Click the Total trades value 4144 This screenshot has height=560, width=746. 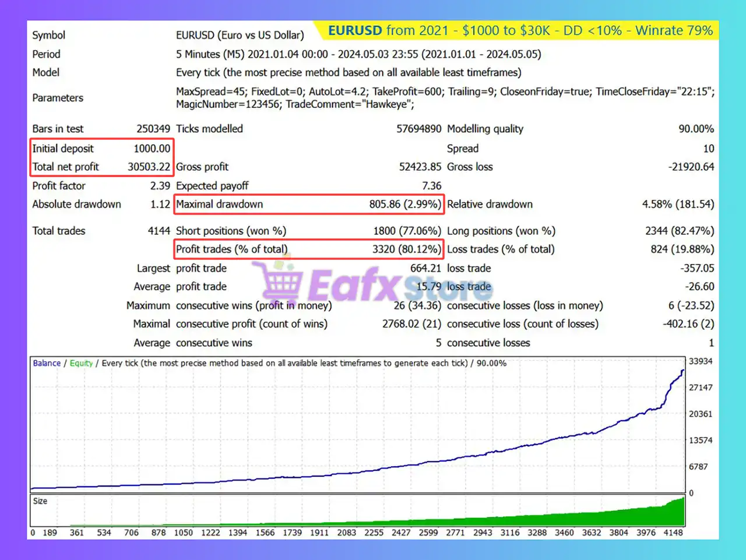coord(159,231)
